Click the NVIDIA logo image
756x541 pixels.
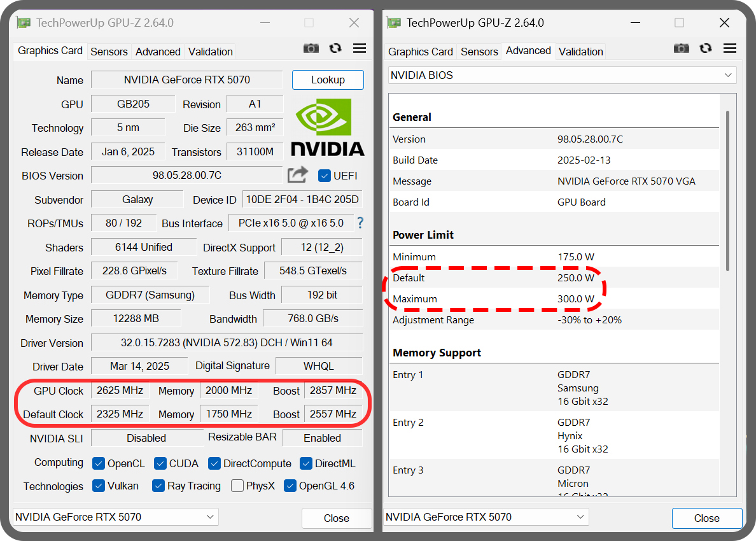[327, 128]
